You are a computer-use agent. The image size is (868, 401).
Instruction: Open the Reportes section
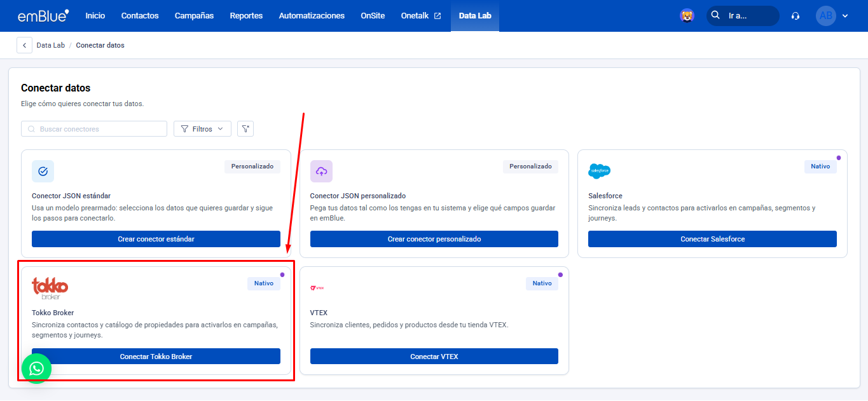point(246,16)
